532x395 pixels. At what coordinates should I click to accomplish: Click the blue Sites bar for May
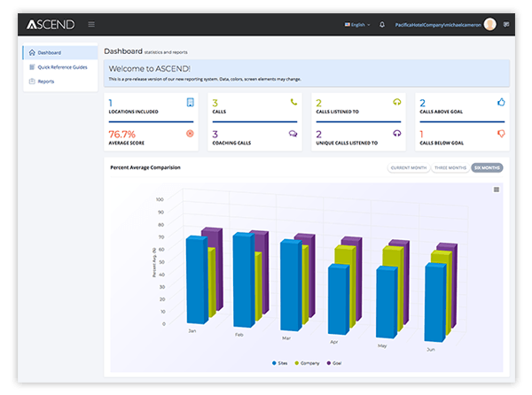pyautogui.click(x=387, y=302)
